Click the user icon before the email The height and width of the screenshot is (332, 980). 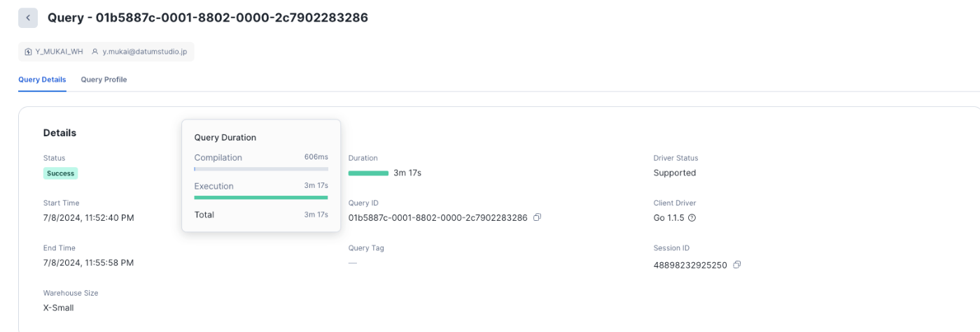point(95,52)
